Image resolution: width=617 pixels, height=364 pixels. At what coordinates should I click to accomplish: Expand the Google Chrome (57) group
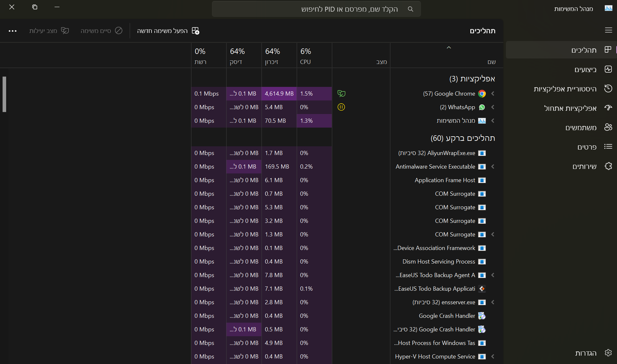pos(493,94)
